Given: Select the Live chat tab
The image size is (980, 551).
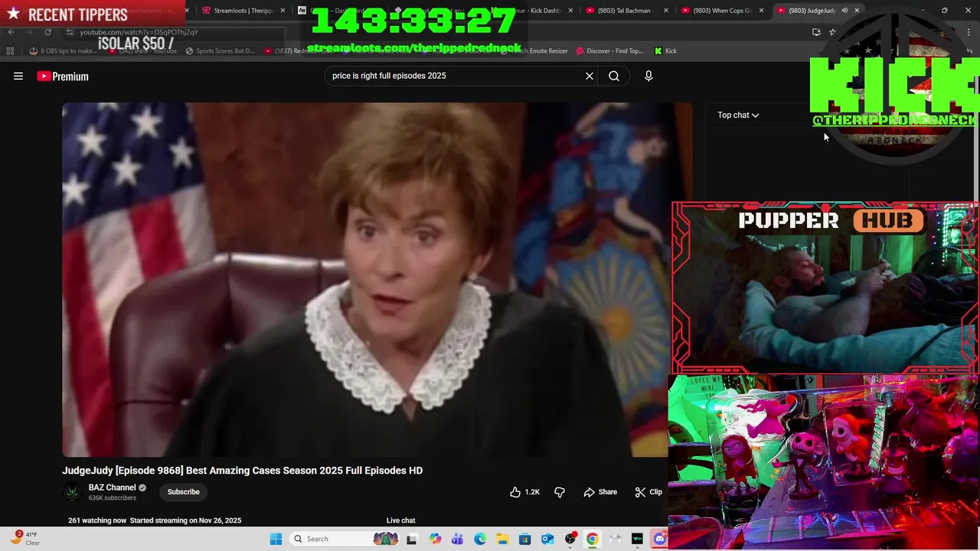Looking at the screenshot, I should click(400, 520).
